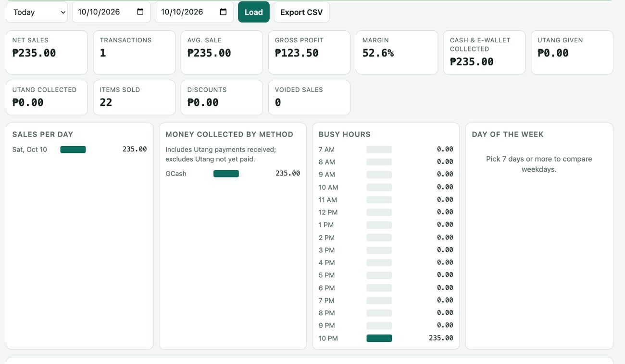625x364 pixels.
Task: Click the Utang payments explanatory note
Action: 221,154
